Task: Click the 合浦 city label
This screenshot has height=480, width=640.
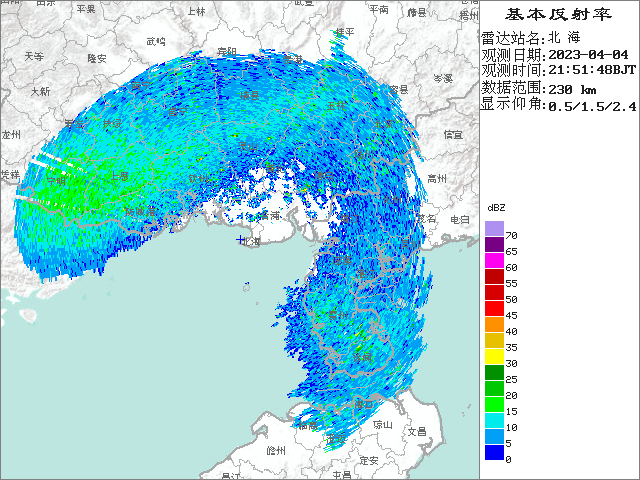Action: [x=271, y=215]
